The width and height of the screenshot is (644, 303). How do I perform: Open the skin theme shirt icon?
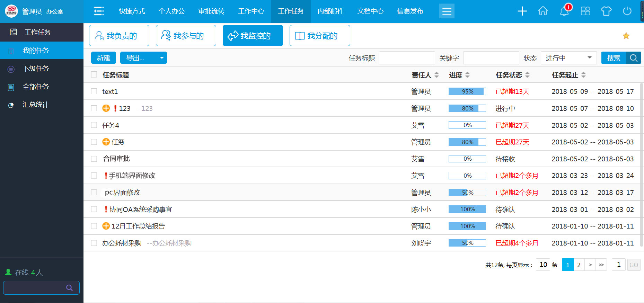coord(606,11)
